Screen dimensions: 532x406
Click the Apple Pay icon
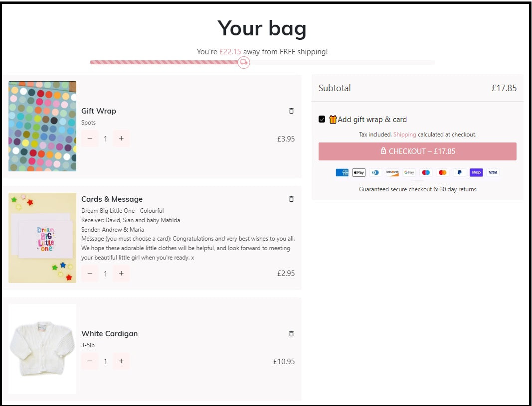pyautogui.click(x=358, y=172)
